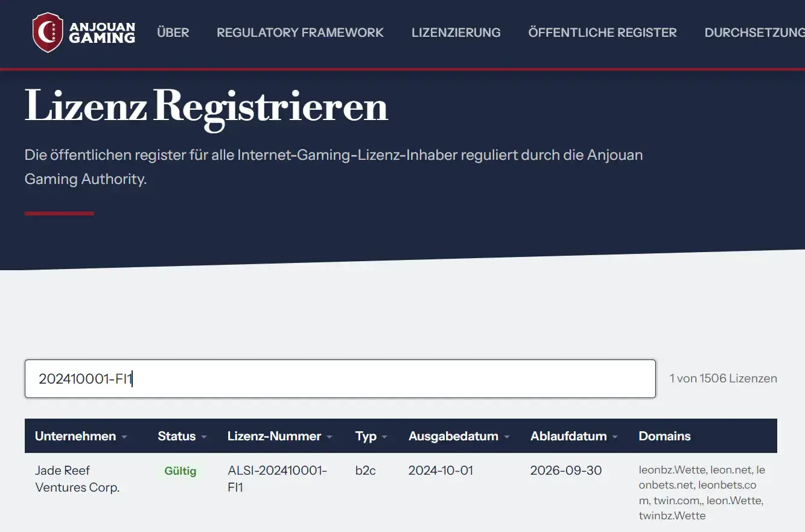Click the Domains column header

pos(664,436)
